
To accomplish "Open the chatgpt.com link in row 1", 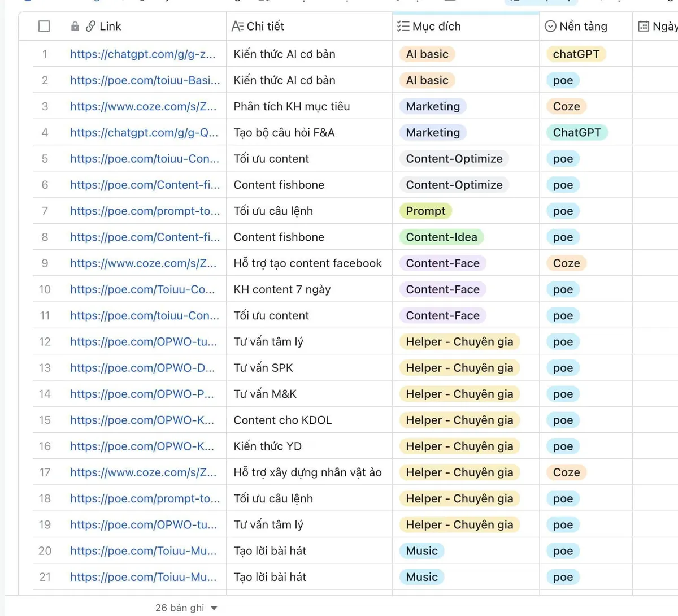I will [x=142, y=54].
